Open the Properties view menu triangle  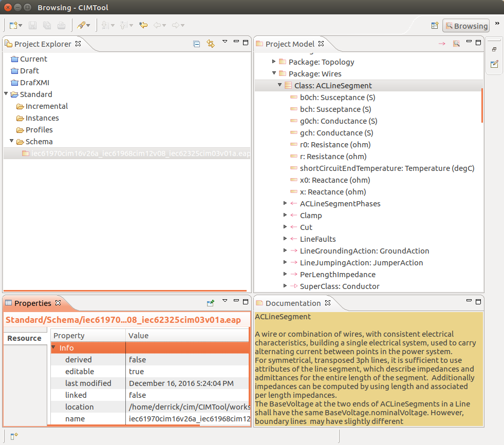click(225, 301)
